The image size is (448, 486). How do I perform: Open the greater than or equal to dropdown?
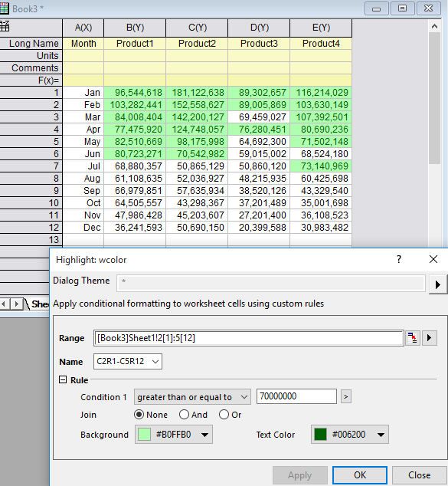[192, 397]
